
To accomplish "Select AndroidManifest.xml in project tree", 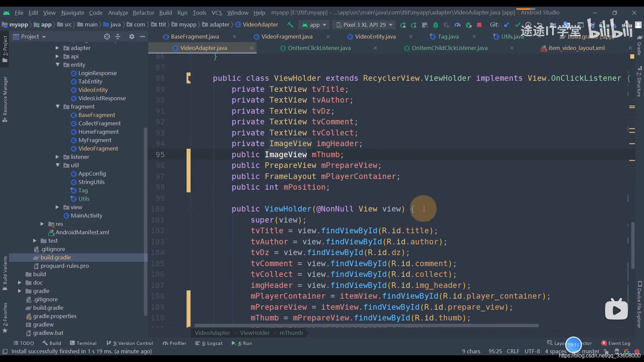I will coord(82,232).
